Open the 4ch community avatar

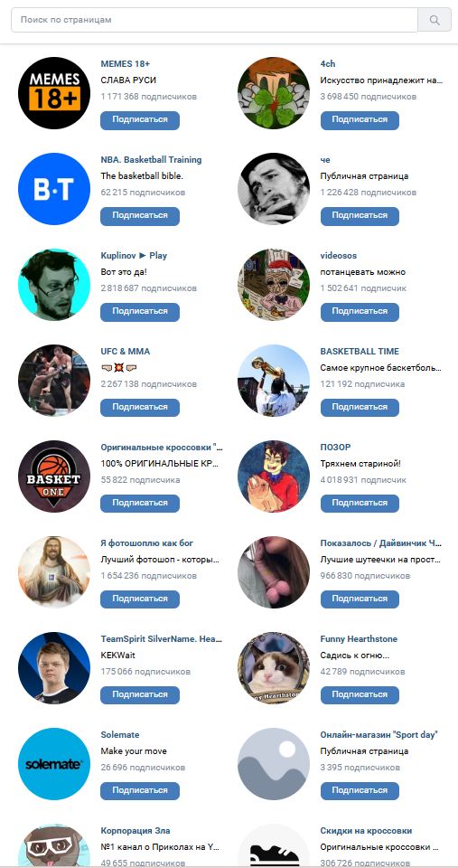click(x=274, y=93)
